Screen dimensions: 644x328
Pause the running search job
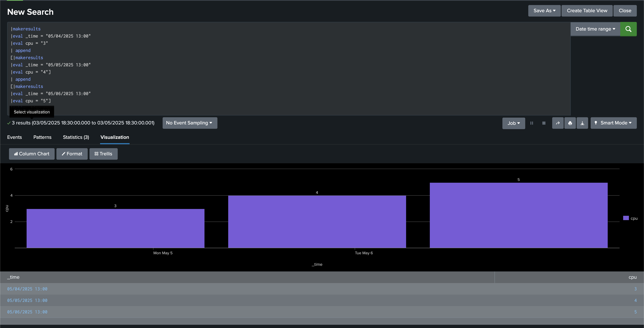[x=532, y=123]
